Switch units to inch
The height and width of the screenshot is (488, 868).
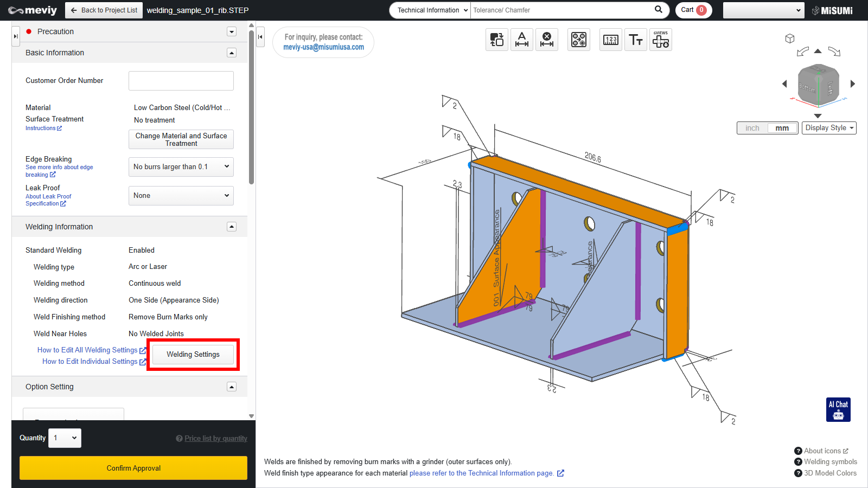click(752, 128)
